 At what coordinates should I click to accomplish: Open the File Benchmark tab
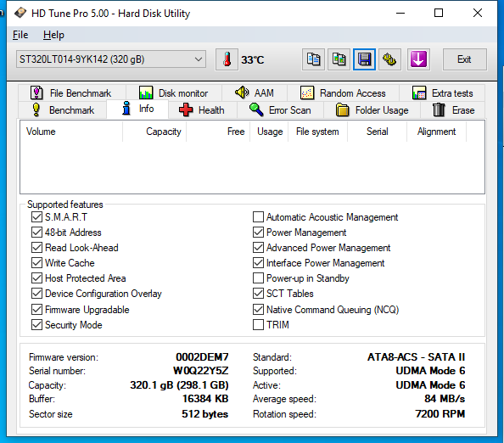pos(71,93)
